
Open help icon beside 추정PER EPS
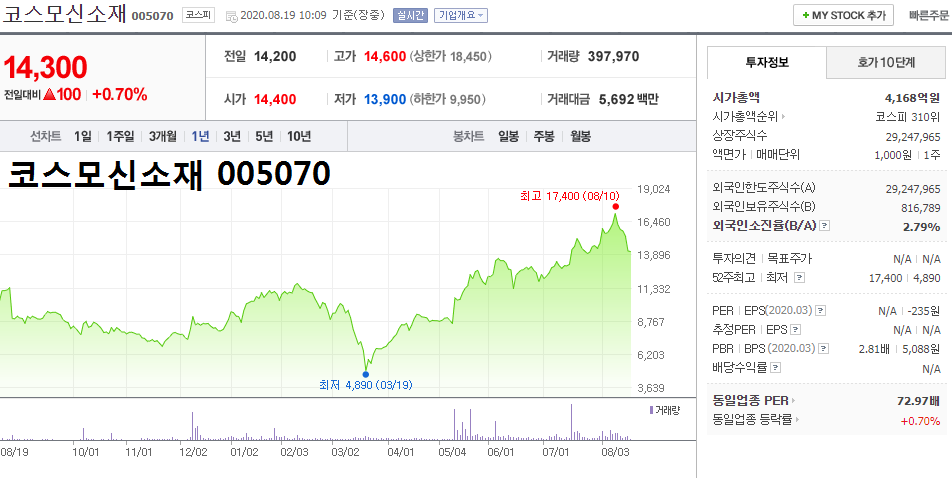[x=796, y=330]
